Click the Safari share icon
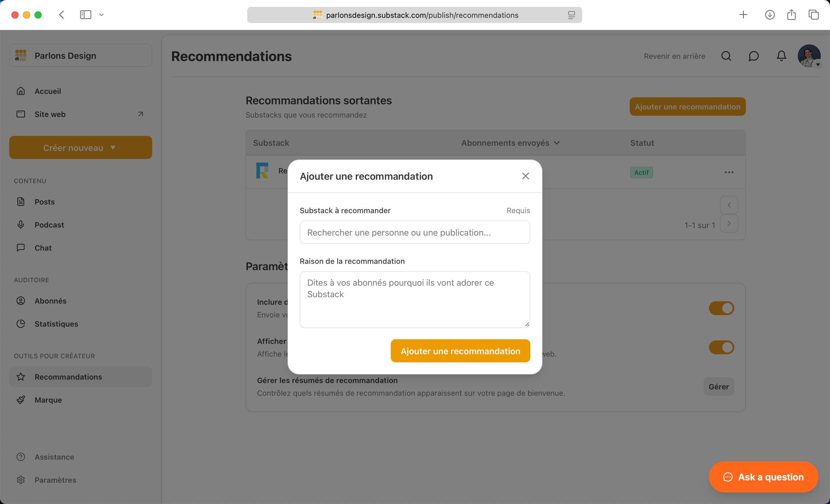The height and width of the screenshot is (504, 830). coord(791,14)
